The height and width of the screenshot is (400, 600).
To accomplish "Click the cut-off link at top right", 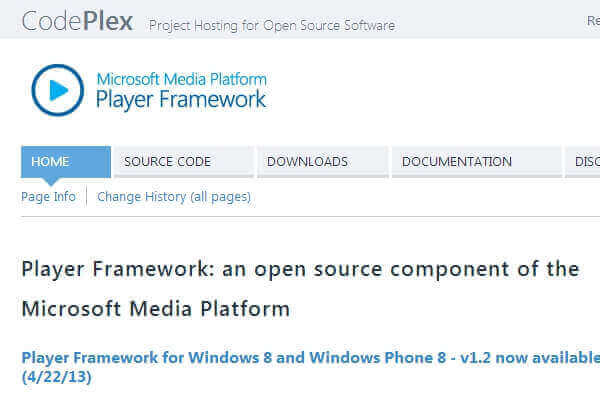I will tap(592, 21).
